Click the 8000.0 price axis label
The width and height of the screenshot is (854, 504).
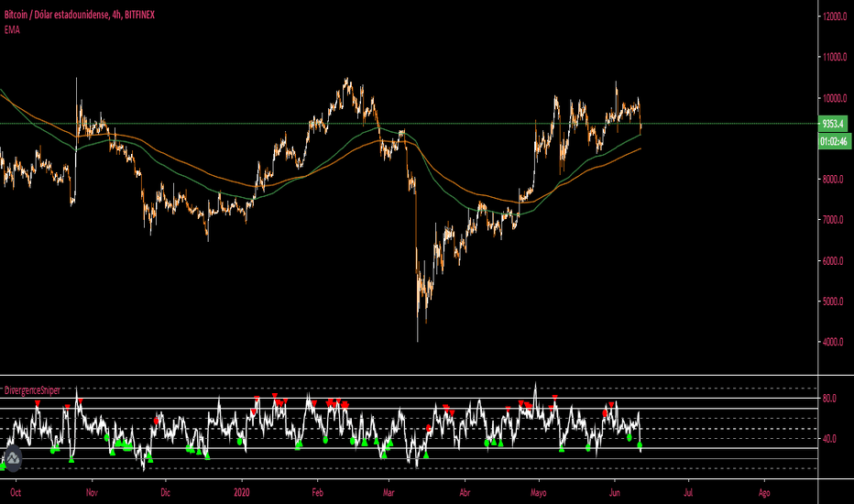click(833, 179)
